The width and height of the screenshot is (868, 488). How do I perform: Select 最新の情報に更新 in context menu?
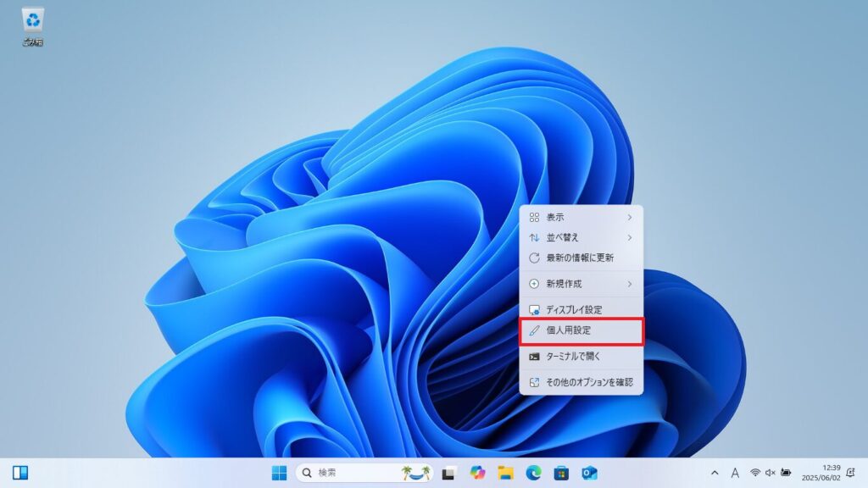coord(581,258)
